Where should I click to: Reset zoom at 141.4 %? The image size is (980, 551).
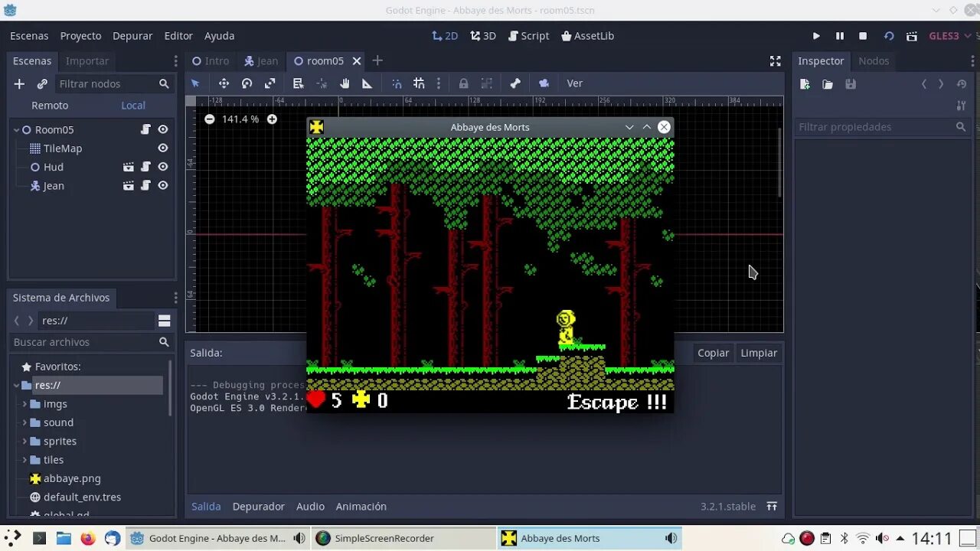pos(240,119)
